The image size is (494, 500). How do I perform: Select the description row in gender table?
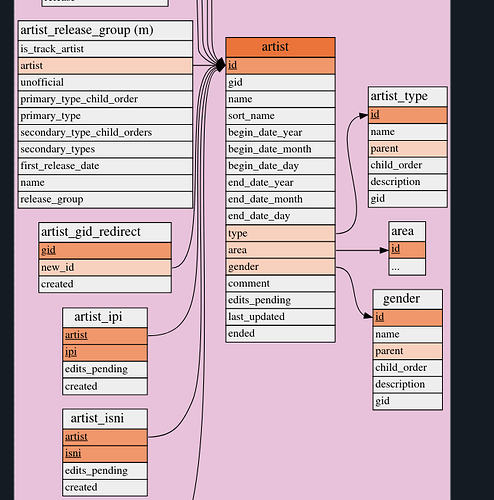point(408,384)
